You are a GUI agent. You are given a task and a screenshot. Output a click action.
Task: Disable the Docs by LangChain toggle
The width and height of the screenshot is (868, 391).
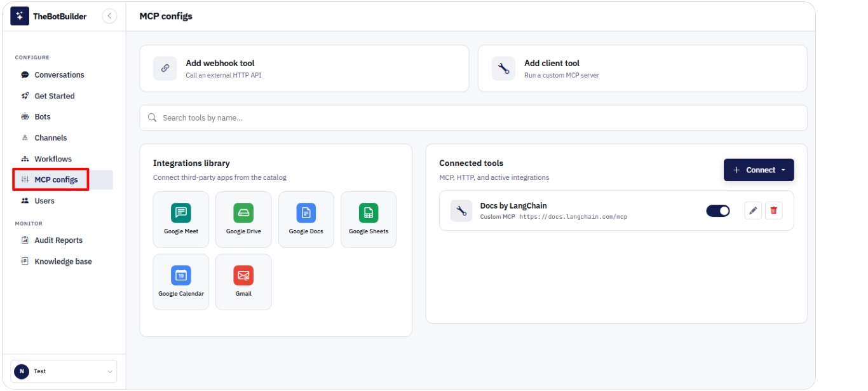[718, 210]
